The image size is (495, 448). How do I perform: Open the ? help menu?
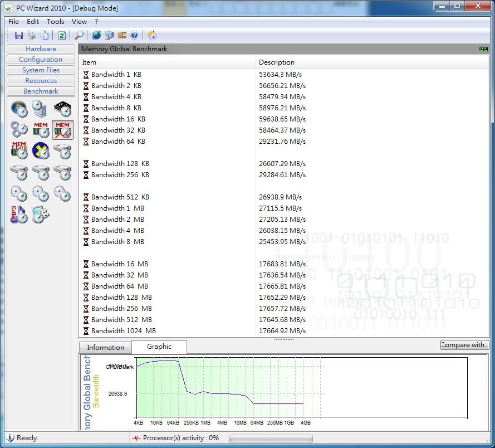96,22
